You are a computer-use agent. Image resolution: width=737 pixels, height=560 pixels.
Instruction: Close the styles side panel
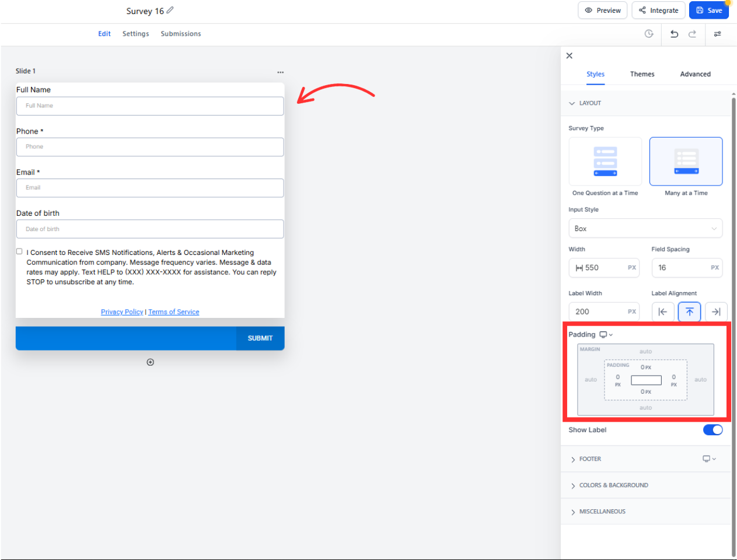tap(570, 56)
